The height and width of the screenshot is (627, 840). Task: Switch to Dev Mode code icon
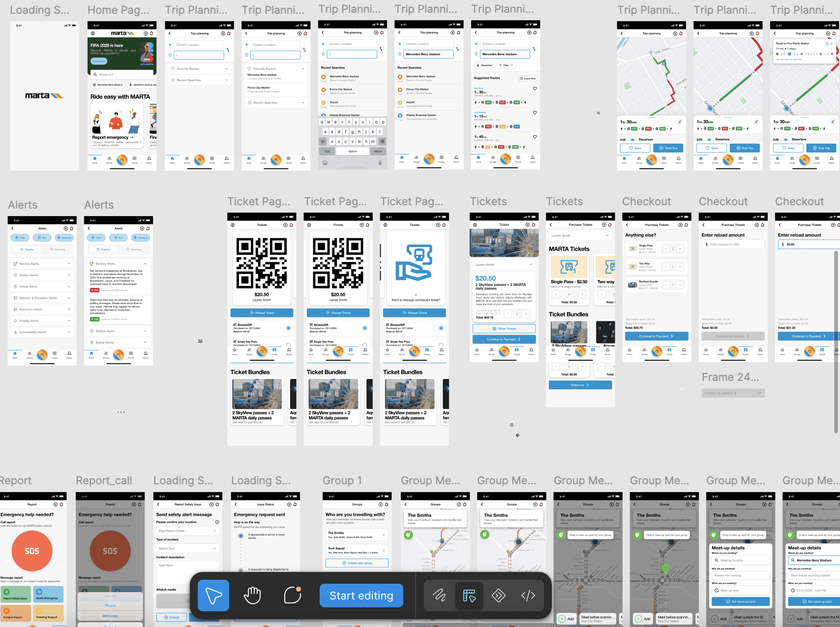pyautogui.click(x=528, y=596)
